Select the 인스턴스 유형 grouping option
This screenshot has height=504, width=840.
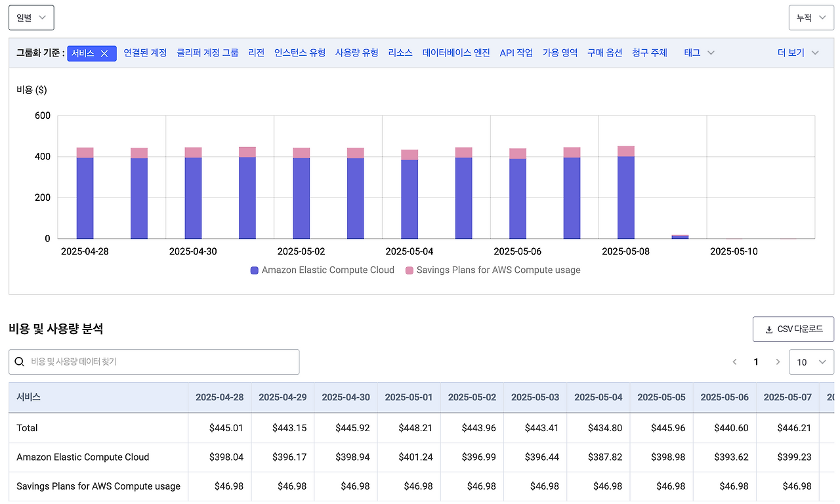click(300, 52)
